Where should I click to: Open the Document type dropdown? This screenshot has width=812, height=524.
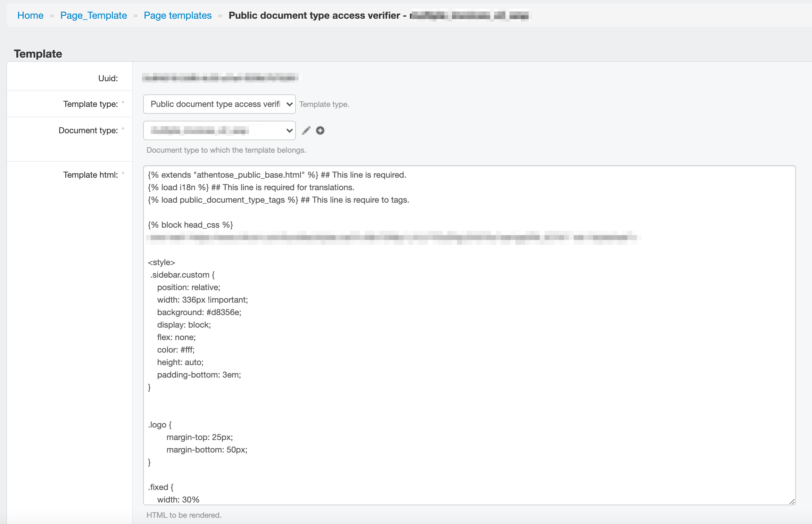pyautogui.click(x=219, y=130)
